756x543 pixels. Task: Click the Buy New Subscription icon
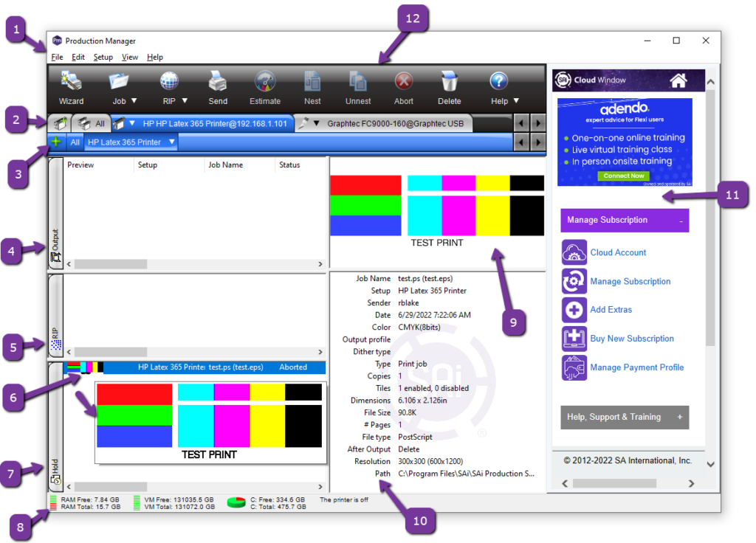pos(574,338)
